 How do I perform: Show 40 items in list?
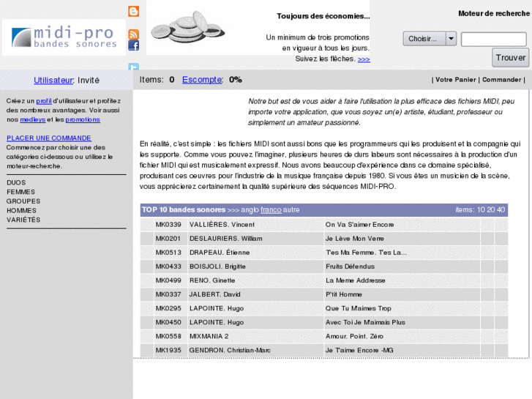tap(501, 210)
